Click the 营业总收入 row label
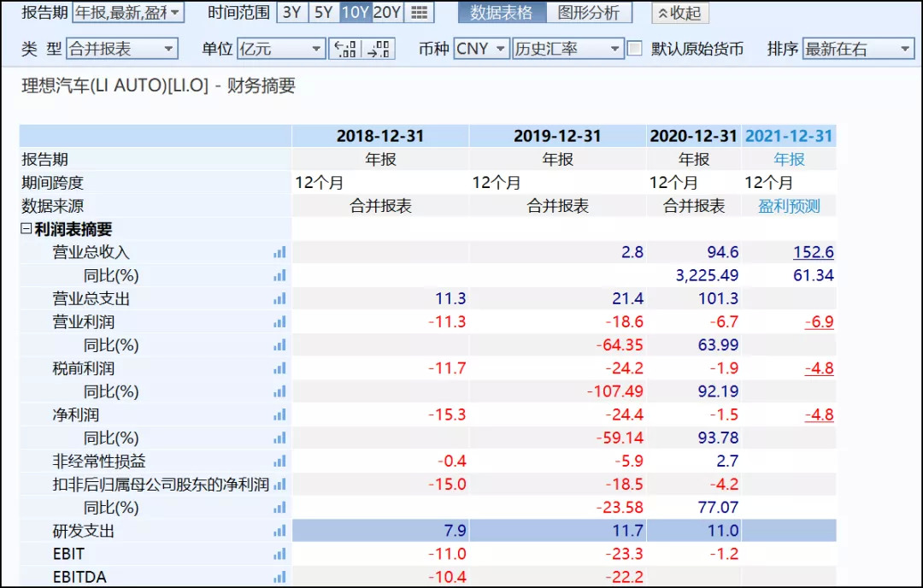The height and width of the screenshot is (588, 923). [x=91, y=252]
